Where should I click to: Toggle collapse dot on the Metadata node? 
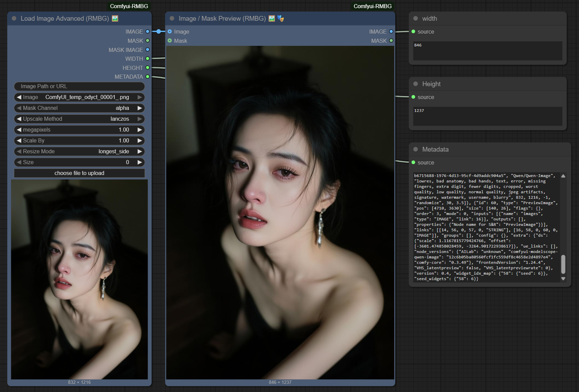pos(416,150)
